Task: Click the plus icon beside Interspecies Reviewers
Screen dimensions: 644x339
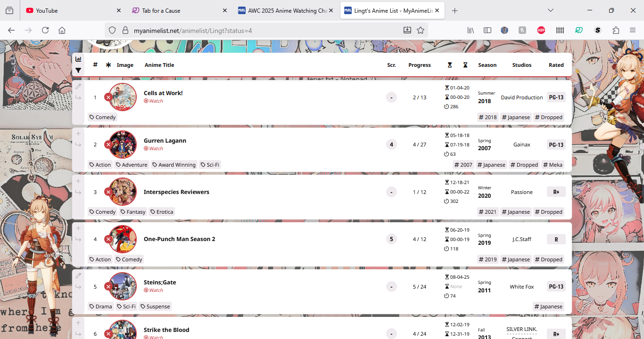Action: click(x=78, y=181)
